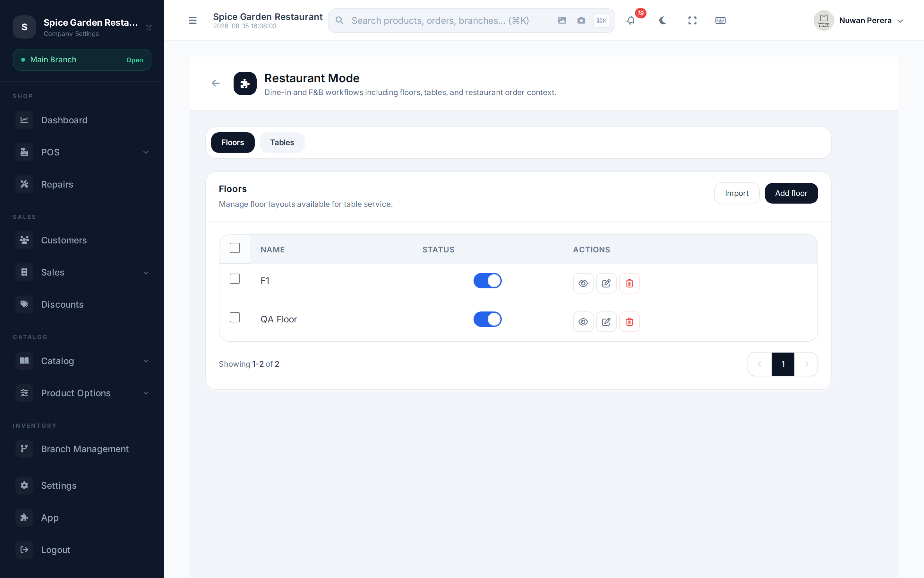This screenshot has width=924, height=578.
Task: Enter fullscreen mode icon
Action: 692,20
